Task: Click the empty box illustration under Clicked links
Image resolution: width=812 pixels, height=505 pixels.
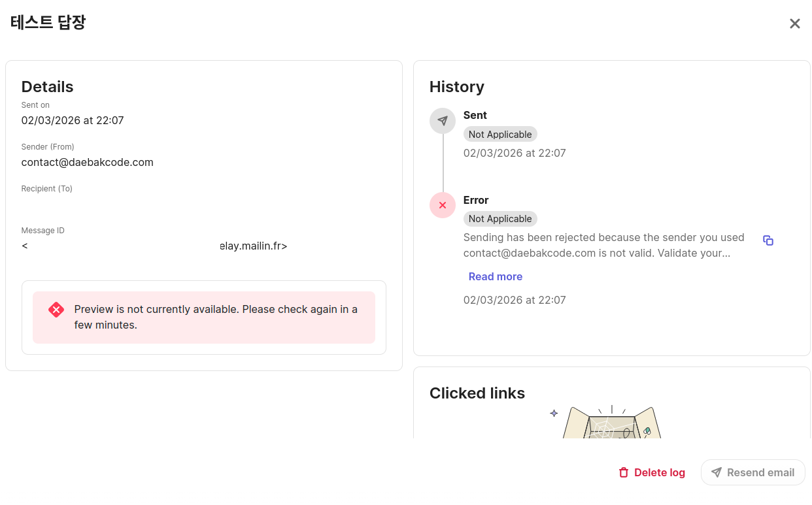Action: click(x=611, y=422)
